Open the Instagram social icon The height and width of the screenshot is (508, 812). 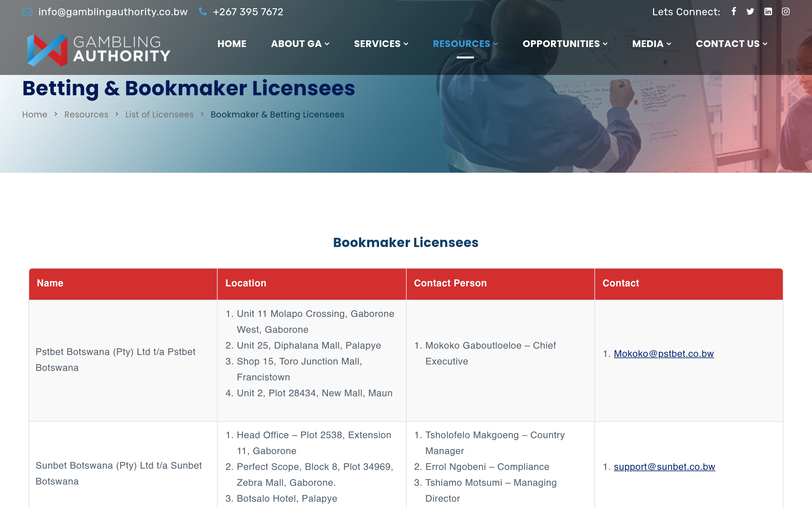pos(785,11)
